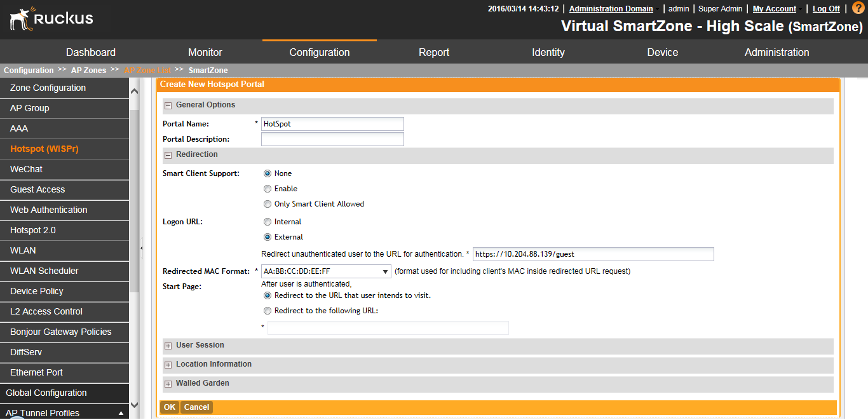Open the Identity tab
Viewport: 868px width, 420px height.
(548, 52)
